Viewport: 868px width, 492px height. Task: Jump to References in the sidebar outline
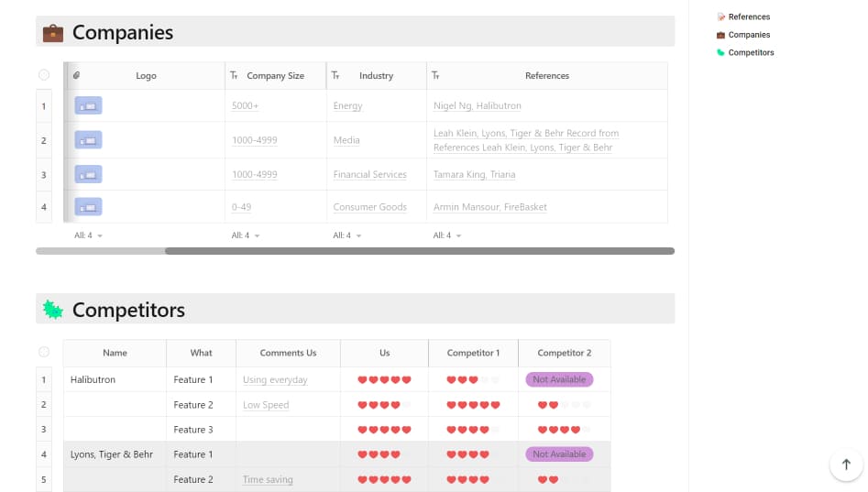749,17
